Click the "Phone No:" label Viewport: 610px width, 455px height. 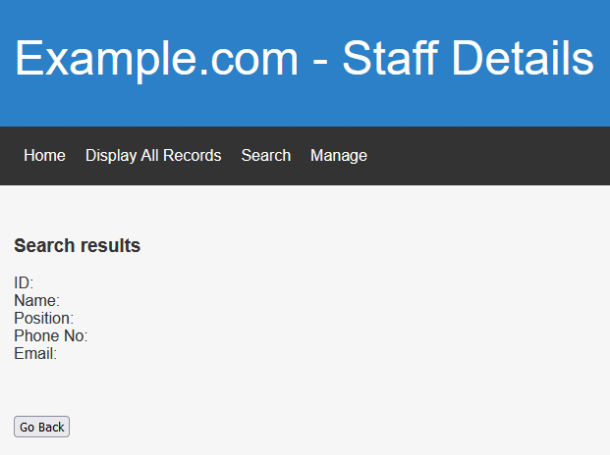tap(51, 336)
